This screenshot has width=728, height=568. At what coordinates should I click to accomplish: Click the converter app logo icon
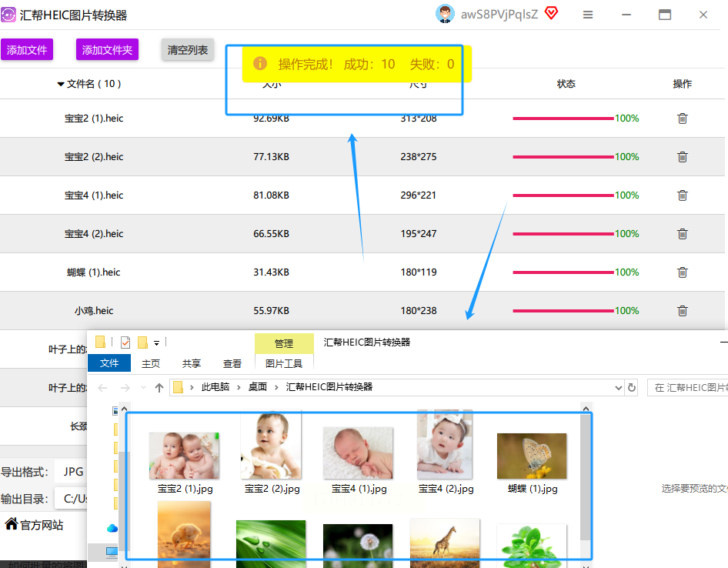(8, 15)
